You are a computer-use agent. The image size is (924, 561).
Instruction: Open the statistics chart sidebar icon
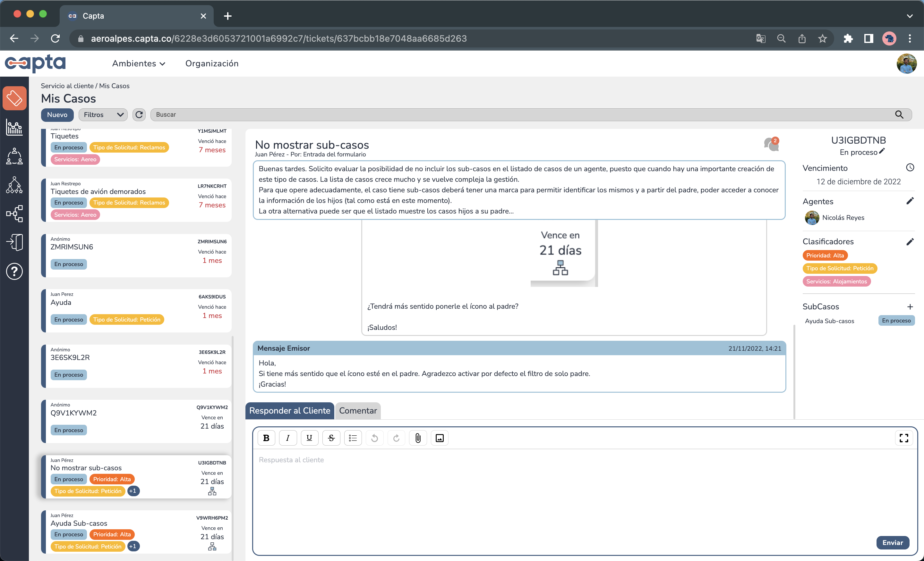(14, 127)
